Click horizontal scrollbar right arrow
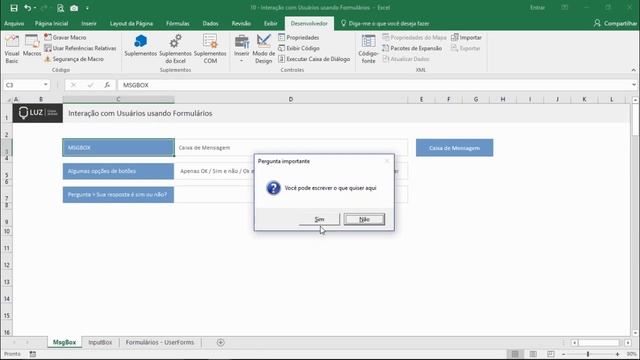Screen dimensions: 640x360 pyautogui.click(x=628, y=342)
